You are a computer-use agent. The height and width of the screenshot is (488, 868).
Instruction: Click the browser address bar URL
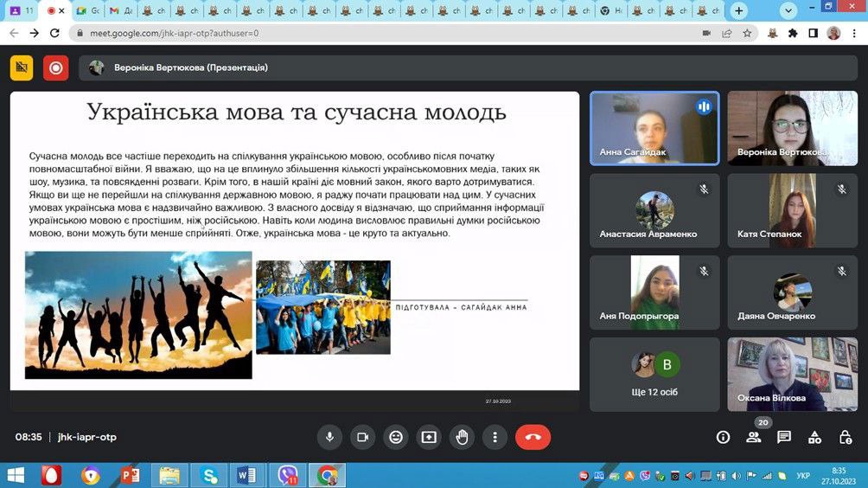pos(175,33)
